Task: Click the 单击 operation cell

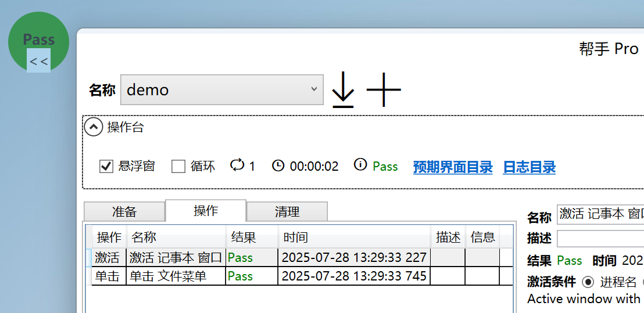Action: pos(109,276)
